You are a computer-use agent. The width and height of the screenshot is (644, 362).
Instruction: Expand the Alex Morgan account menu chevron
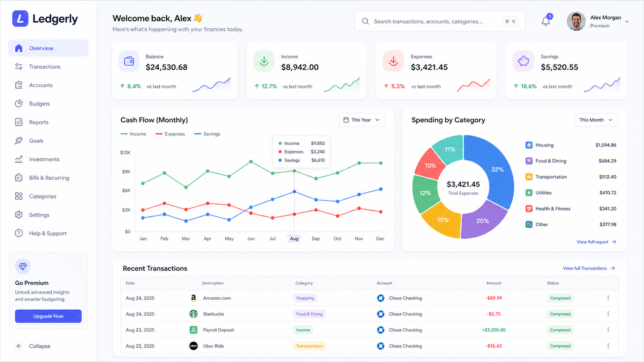click(627, 22)
